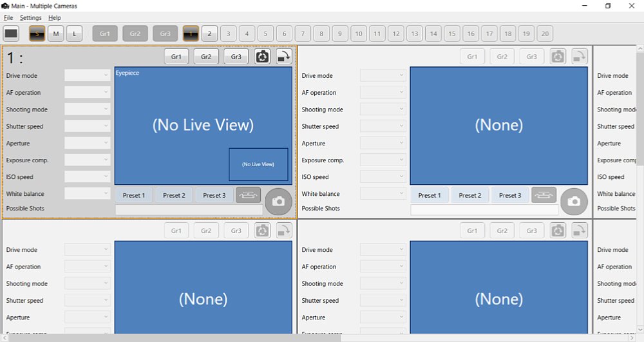Image resolution: width=644 pixels, height=342 pixels.
Task: Click the (None) preview in the bottom-right panel
Action: tap(499, 287)
